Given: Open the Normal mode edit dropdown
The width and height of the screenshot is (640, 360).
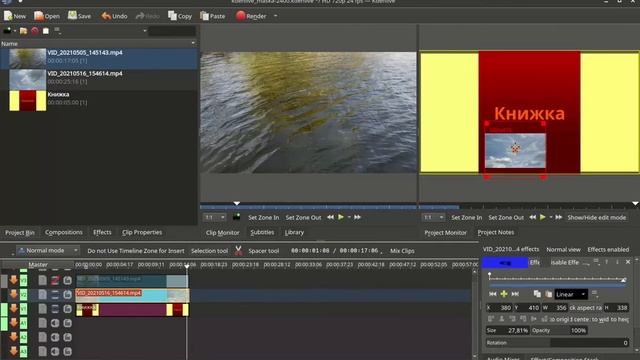Looking at the screenshot, I should pos(48,251).
